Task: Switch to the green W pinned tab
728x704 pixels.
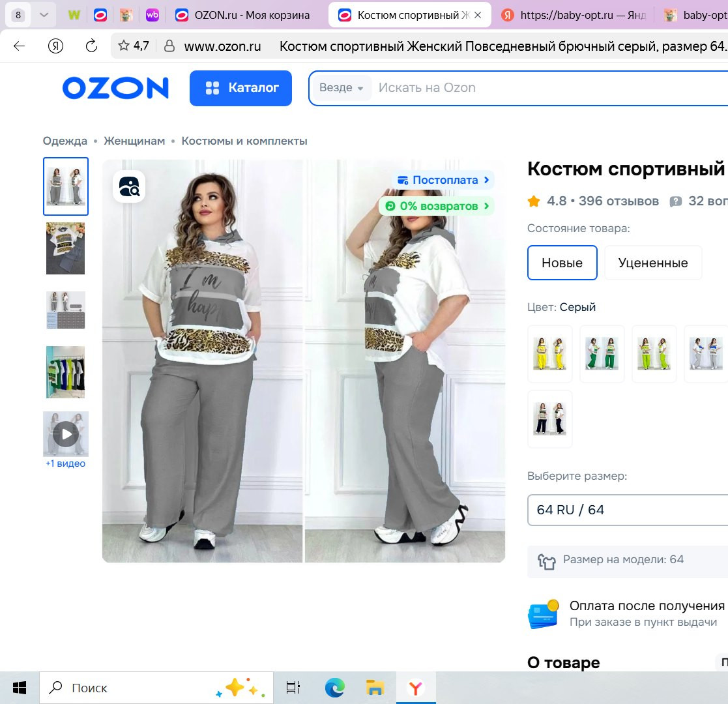Action: pos(74,16)
